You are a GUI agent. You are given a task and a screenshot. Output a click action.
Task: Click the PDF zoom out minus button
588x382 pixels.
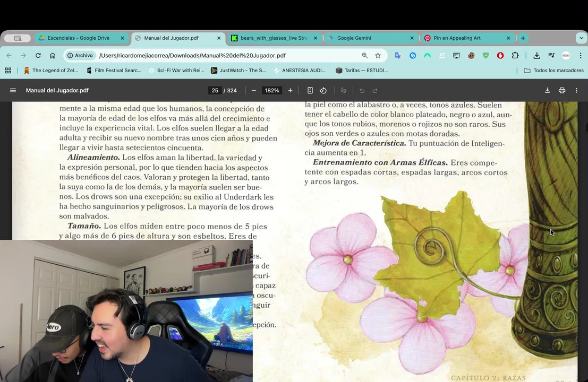click(x=254, y=90)
